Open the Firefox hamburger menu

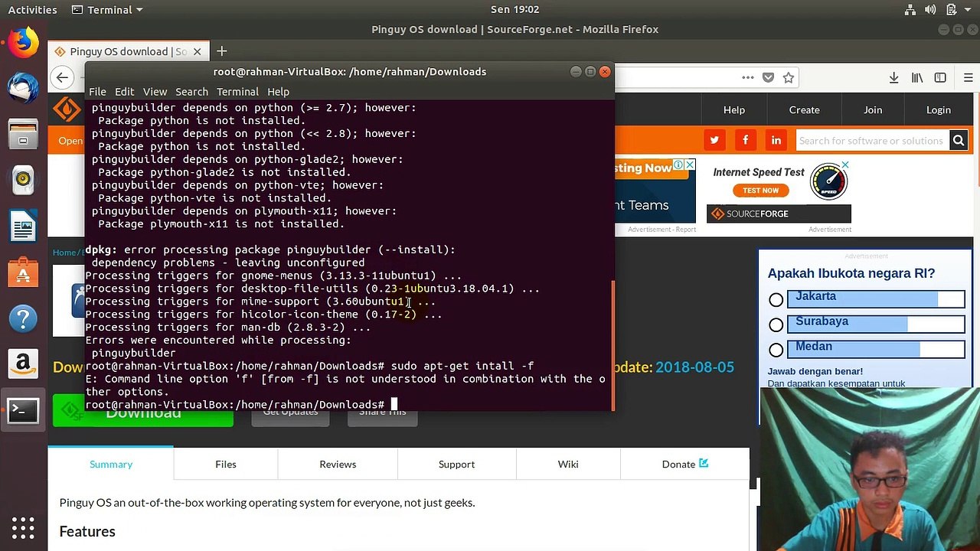coord(969,77)
